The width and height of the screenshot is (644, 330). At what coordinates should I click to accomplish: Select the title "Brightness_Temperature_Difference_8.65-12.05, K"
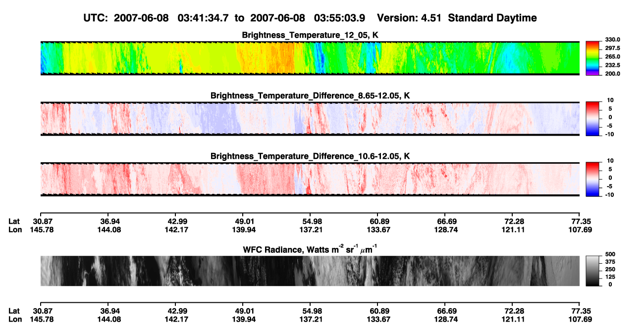click(x=310, y=95)
